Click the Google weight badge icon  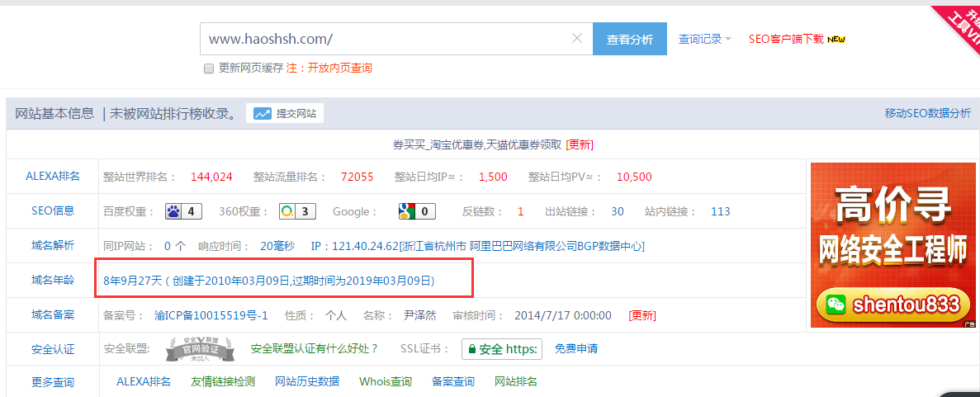407,211
